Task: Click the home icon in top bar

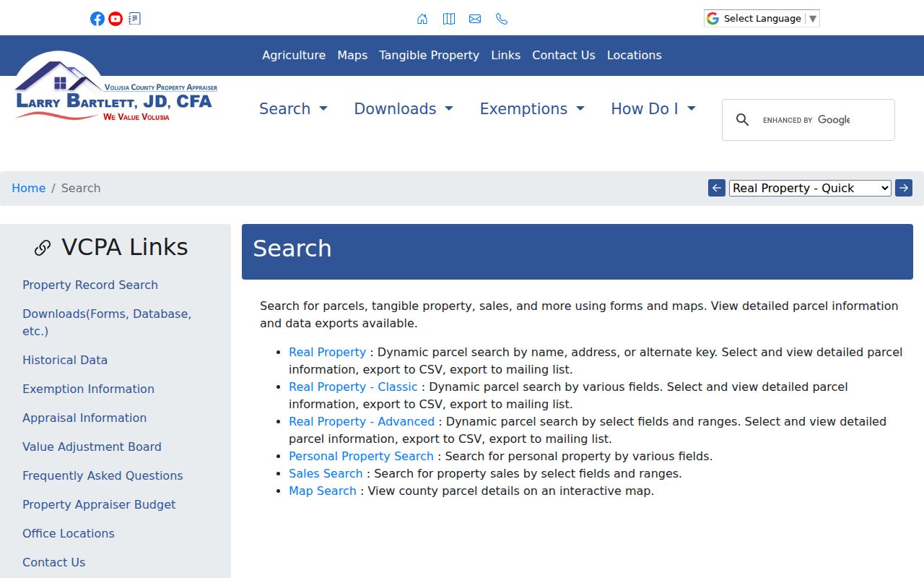Action: coord(422,19)
